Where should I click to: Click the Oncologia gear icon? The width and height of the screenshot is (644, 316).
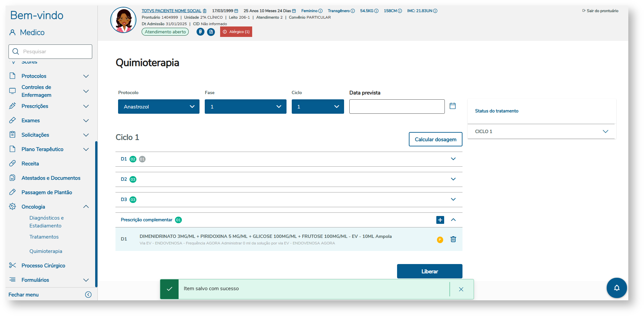12,207
